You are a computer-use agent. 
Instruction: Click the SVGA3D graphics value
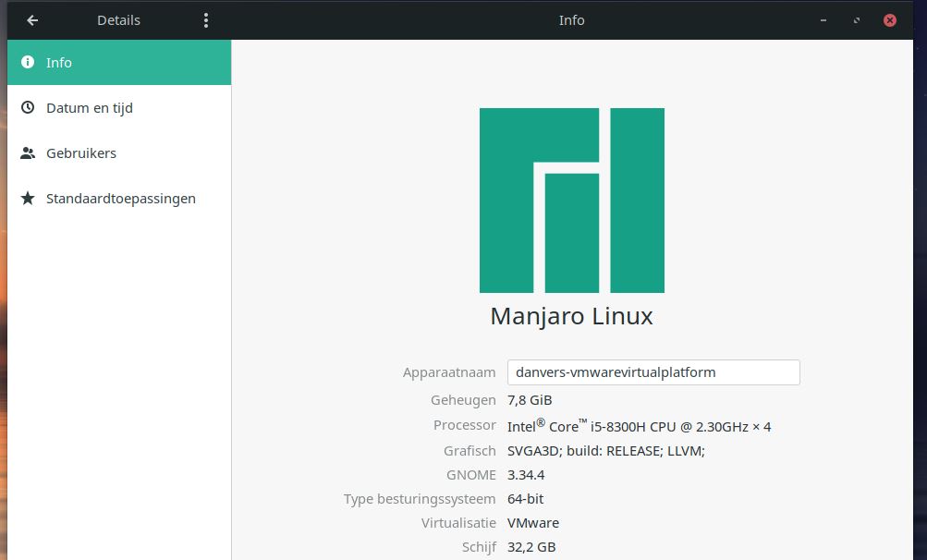click(606, 451)
